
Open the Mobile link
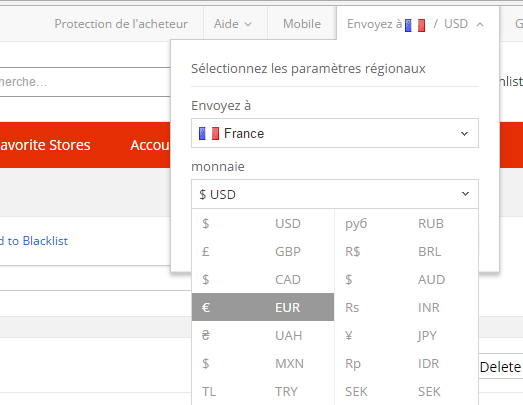tap(302, 24)
